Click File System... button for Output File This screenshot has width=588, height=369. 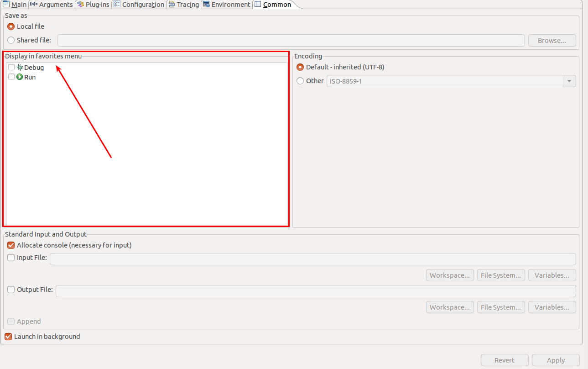click(501, 307)
